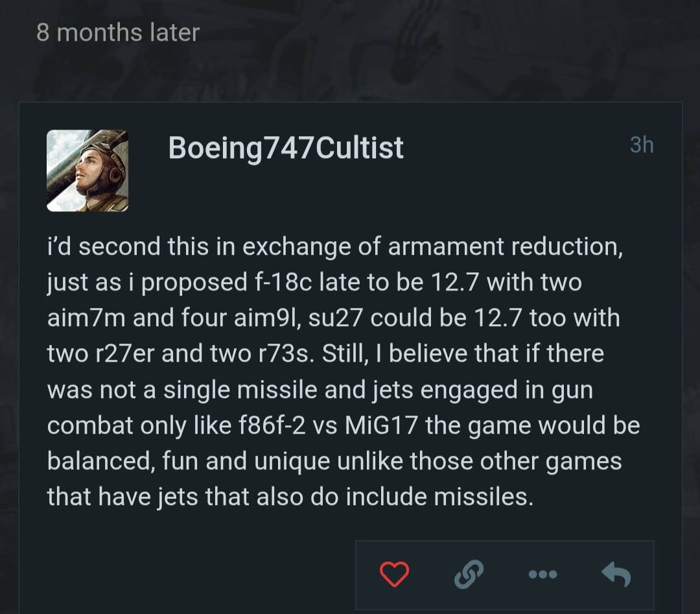Open more actions with three-dot icon
700x614 pixels.
pyautogui.click(x=542, y=574)
